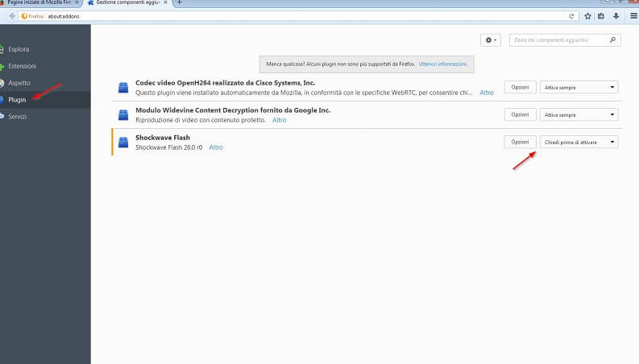This screenshot has width=639, height=364.
Task: Bookmark this page with the star icon
Action: coord(587,16)
